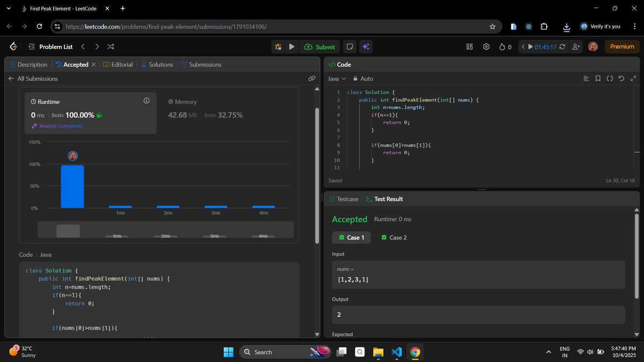Switch to the Submissions tab
The image size is (644, 362).
[x=201, y=64]
